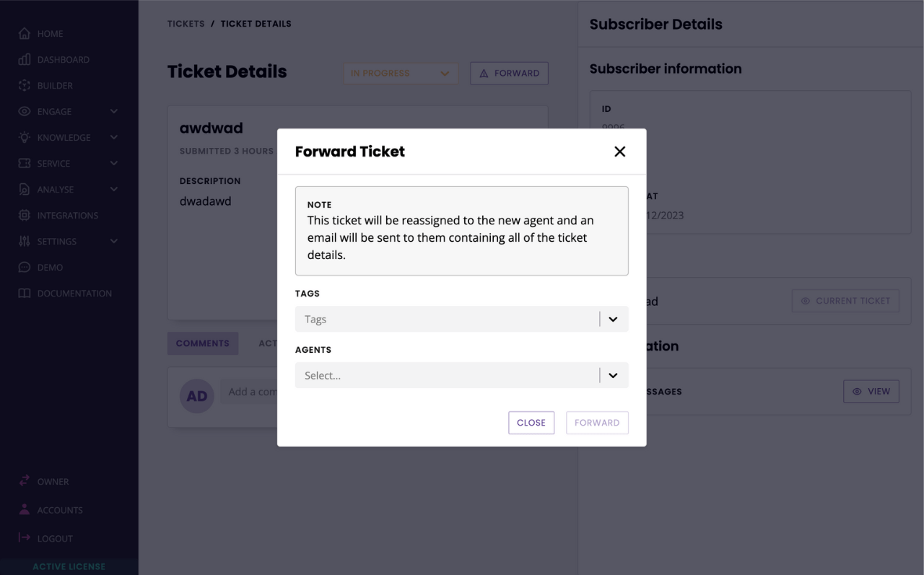
Task: Click the Close button in dialog
Action: pos(531,423)
